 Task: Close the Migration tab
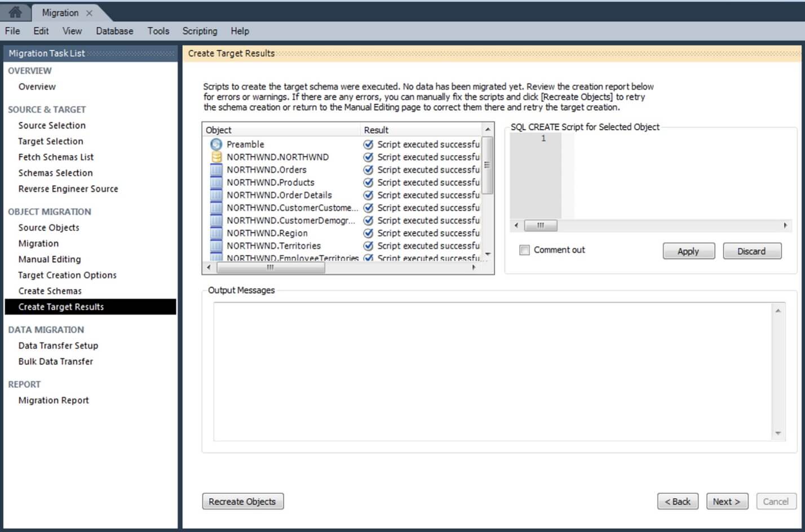coord(89,13)
